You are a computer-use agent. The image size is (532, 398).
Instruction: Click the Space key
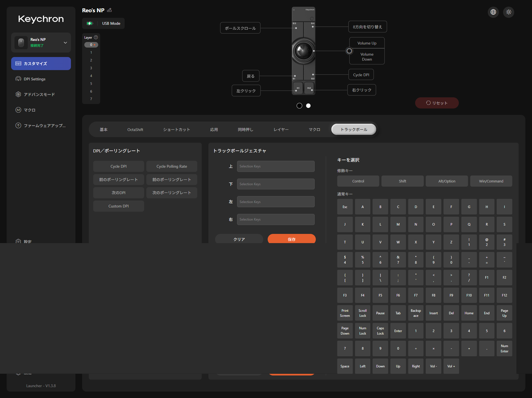(345, 366)
